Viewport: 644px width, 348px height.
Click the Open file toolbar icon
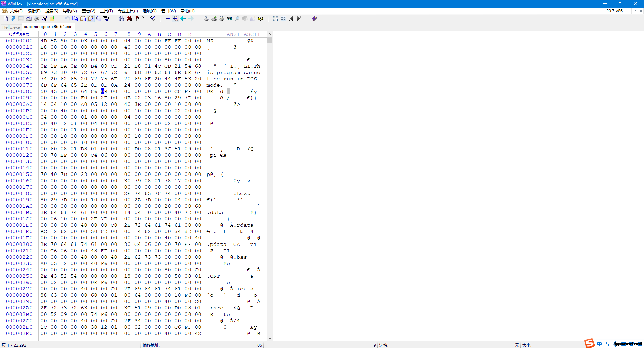coord(13,19)
